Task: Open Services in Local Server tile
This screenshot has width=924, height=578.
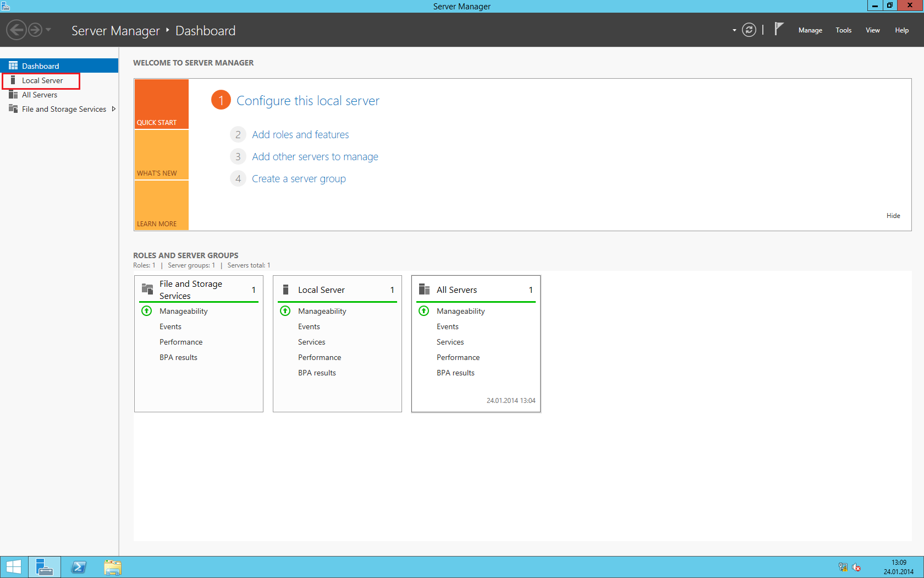Action: pos(311,342)
